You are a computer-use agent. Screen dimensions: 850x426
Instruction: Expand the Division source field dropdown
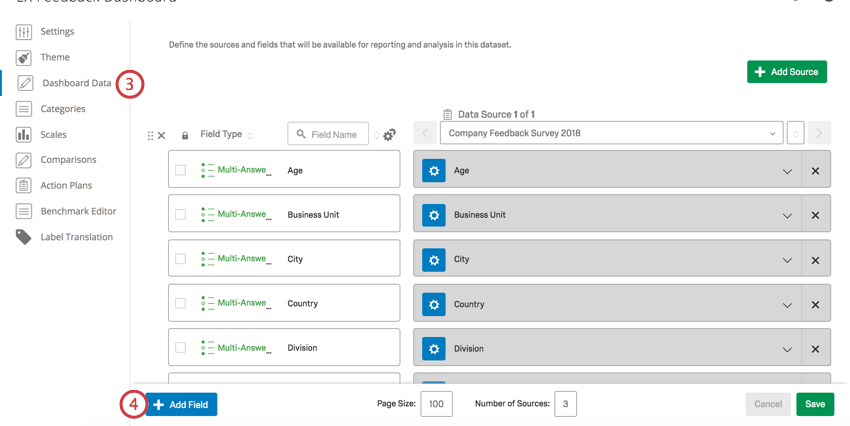(787, 349)
